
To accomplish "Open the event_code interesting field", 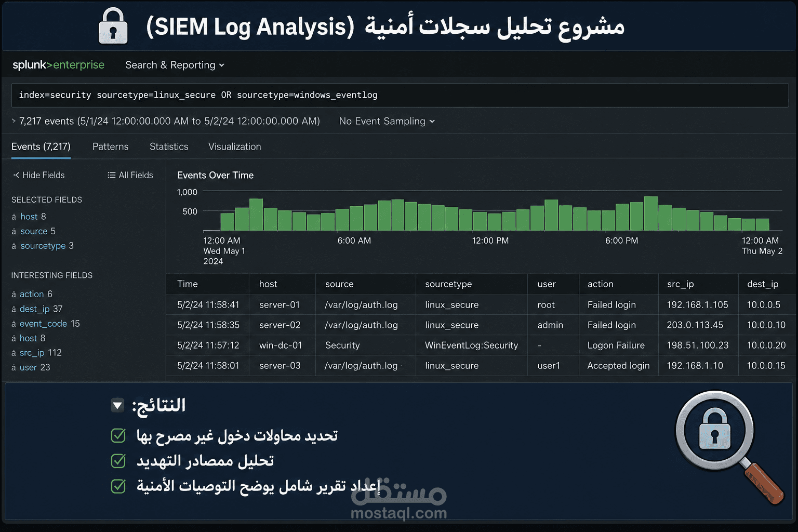I will tap(43, 323).
